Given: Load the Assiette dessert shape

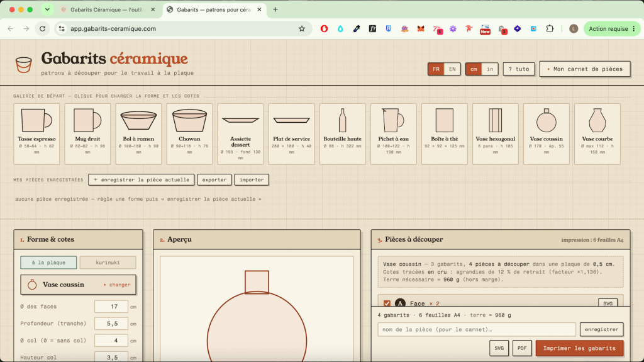Looking at the screenshot, I should 240,133.
